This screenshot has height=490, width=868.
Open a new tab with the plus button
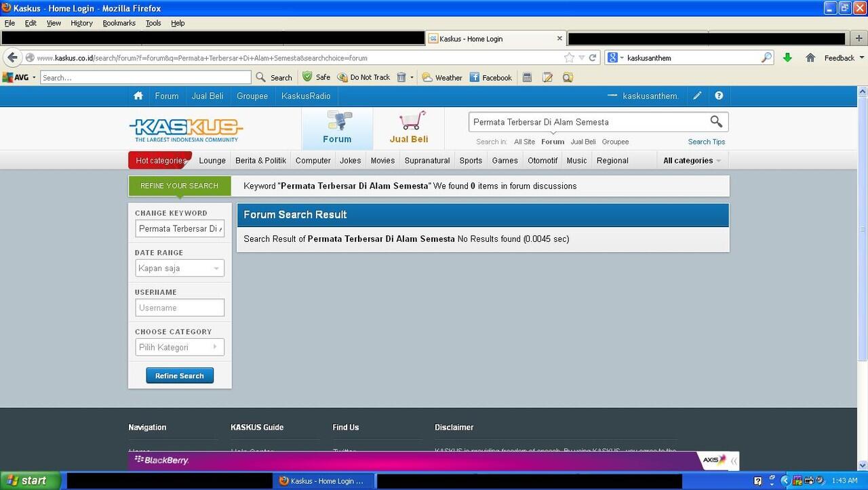[x=859, y=39]
